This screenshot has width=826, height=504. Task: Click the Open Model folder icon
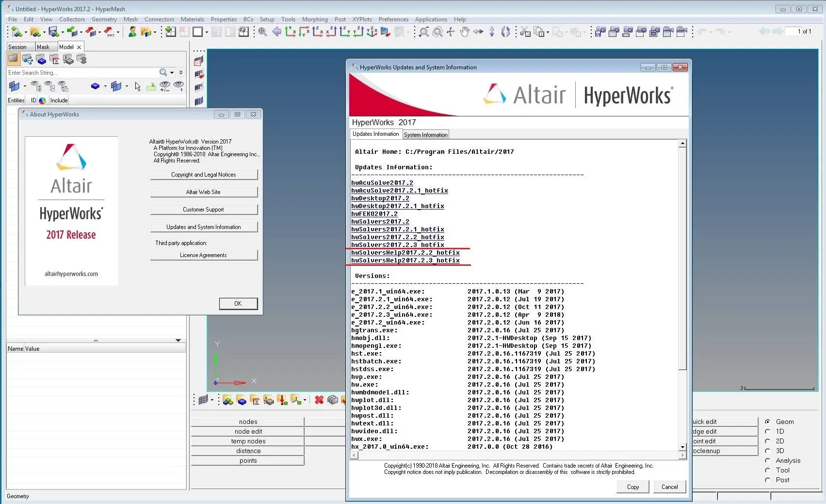click(35, 32)
